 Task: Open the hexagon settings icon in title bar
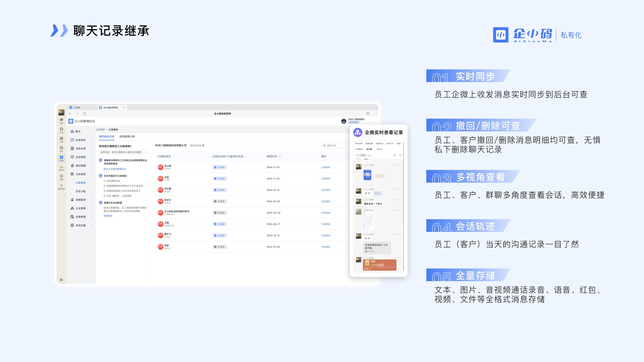368,113
